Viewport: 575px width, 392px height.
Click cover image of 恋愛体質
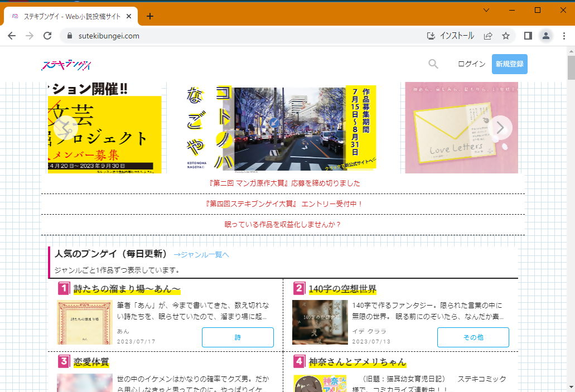point(85,383)
